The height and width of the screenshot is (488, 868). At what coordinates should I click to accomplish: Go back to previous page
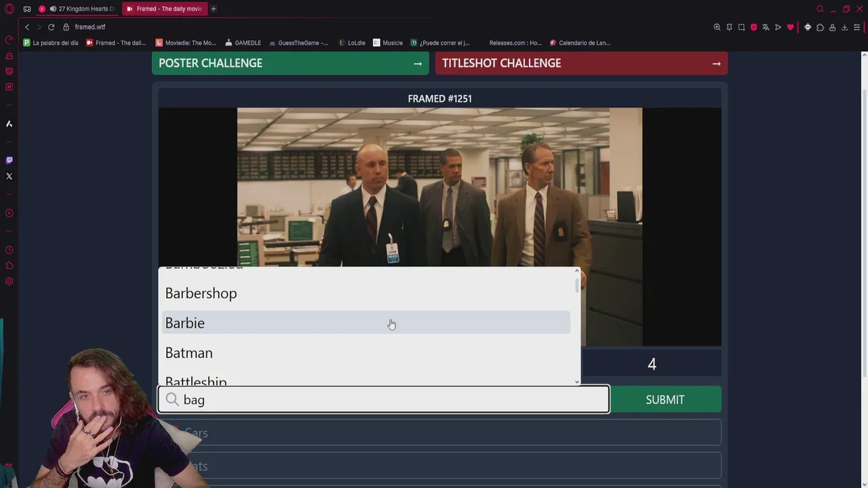pyautogui.click(x=27, y=27)
